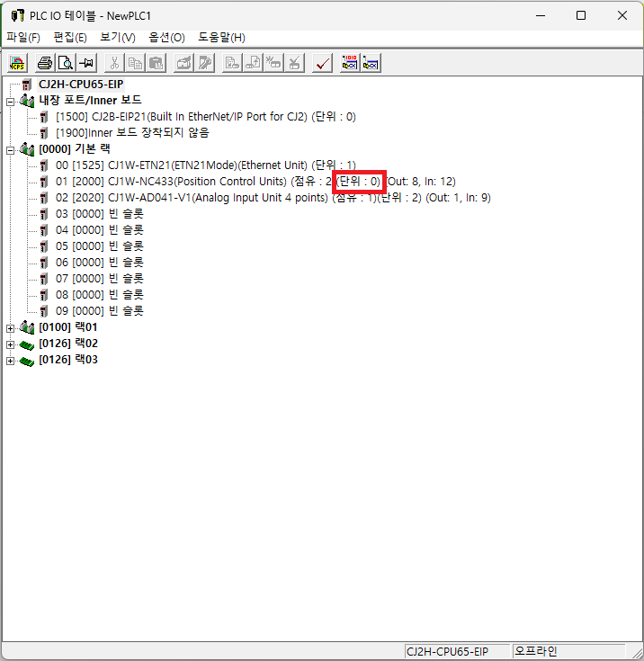The height and width of the screenshot is (661, 644).
Task: Open the 옵션(O) menu
Action: pyautogui.click(x=166, y=38)
